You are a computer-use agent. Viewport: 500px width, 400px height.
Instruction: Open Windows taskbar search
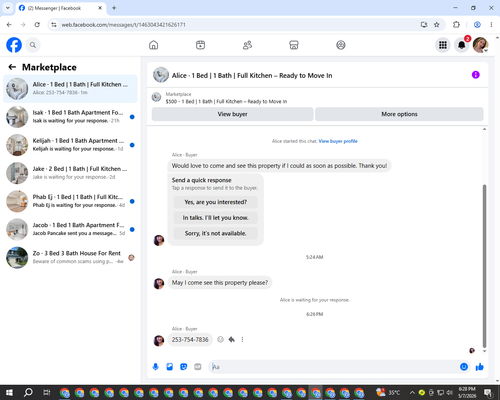(28, 392)
